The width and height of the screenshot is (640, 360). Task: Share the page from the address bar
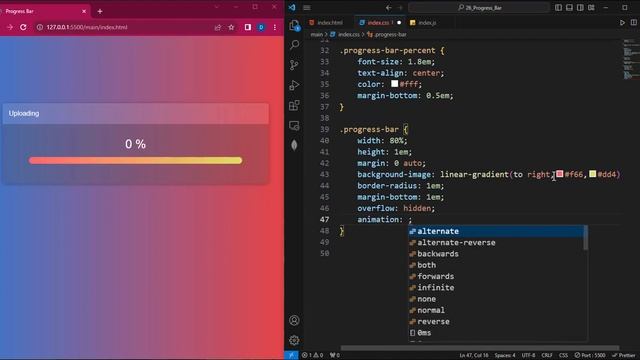pyautogui.click(x=218, y=27)
